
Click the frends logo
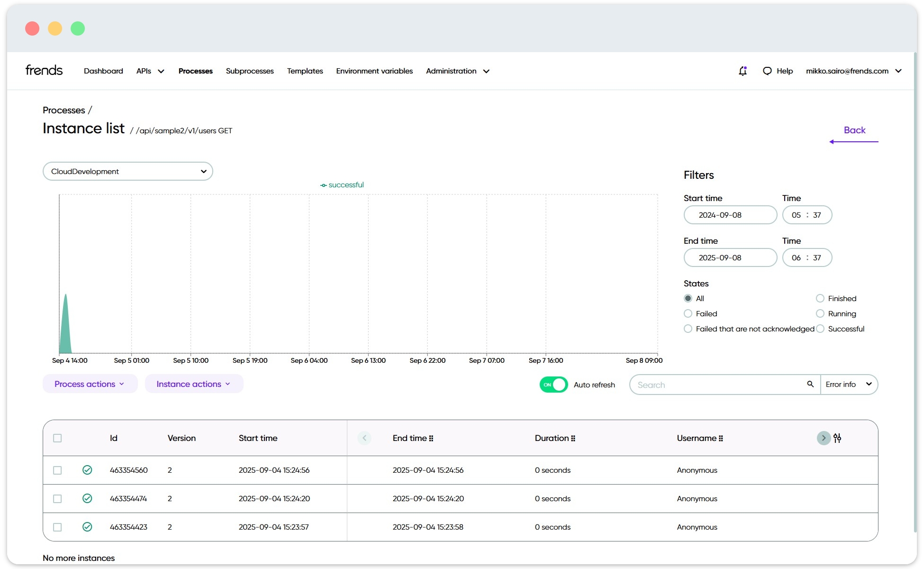click(x=44, y=70)
